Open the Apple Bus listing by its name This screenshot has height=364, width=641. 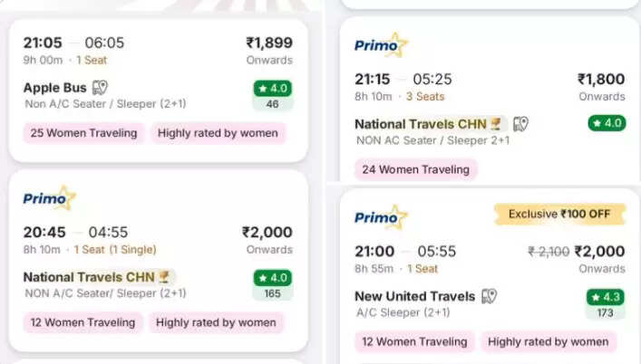click(55, 88)
